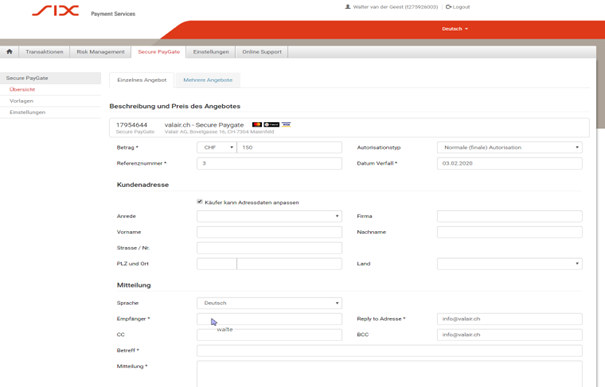Click the Betreff subject field

pyautogui.click(x=389, y=350)
